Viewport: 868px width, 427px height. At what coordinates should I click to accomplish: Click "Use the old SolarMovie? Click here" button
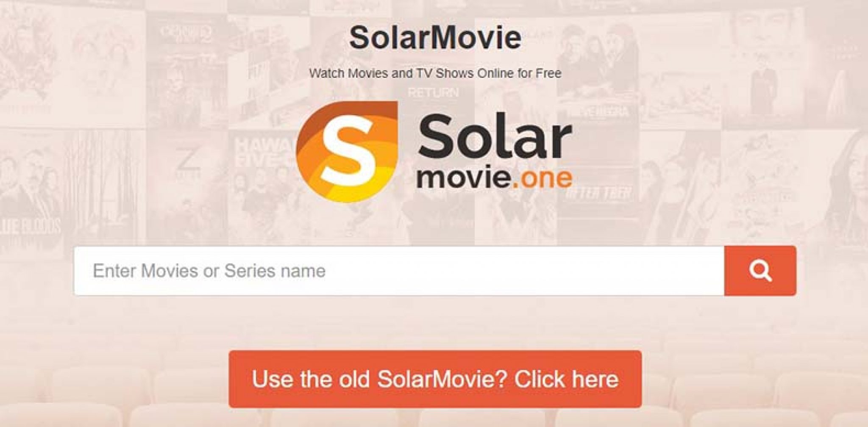click(x=435, y=379)
